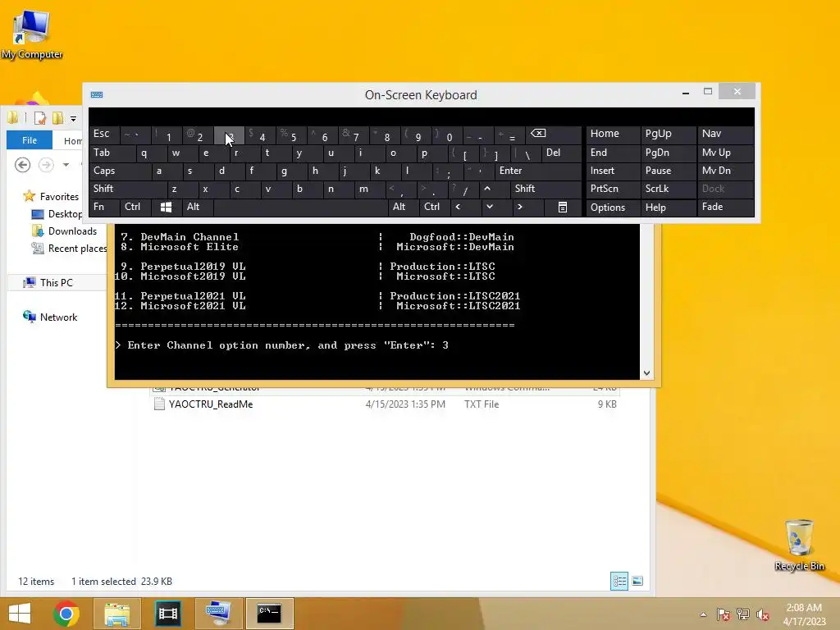Tap the context menu key on keyboard

click(x=563, y=208)
